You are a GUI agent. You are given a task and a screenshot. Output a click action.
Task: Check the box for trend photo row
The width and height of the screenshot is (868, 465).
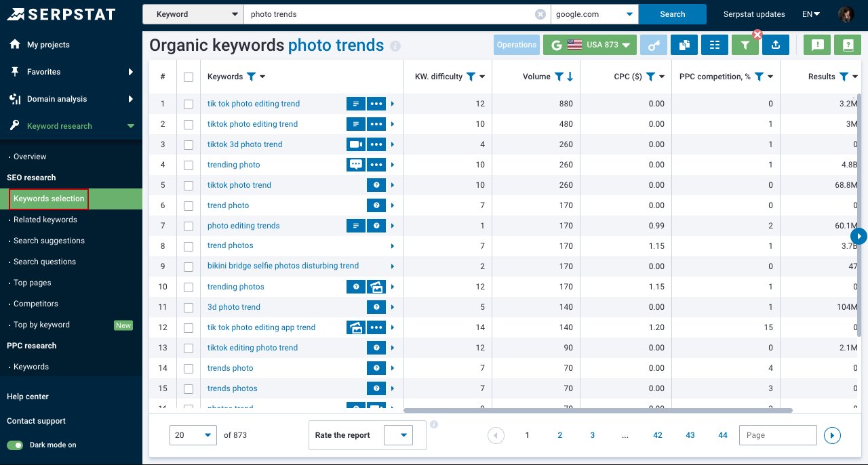(x=189, y=206)
